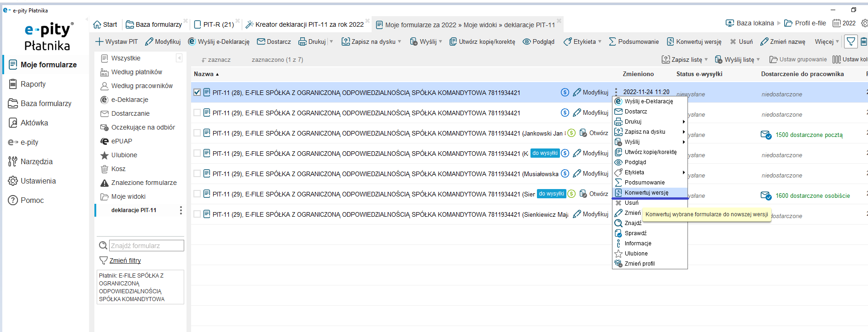Uncheck the PIT-11 (28) row checkbox

click(197, 92)
